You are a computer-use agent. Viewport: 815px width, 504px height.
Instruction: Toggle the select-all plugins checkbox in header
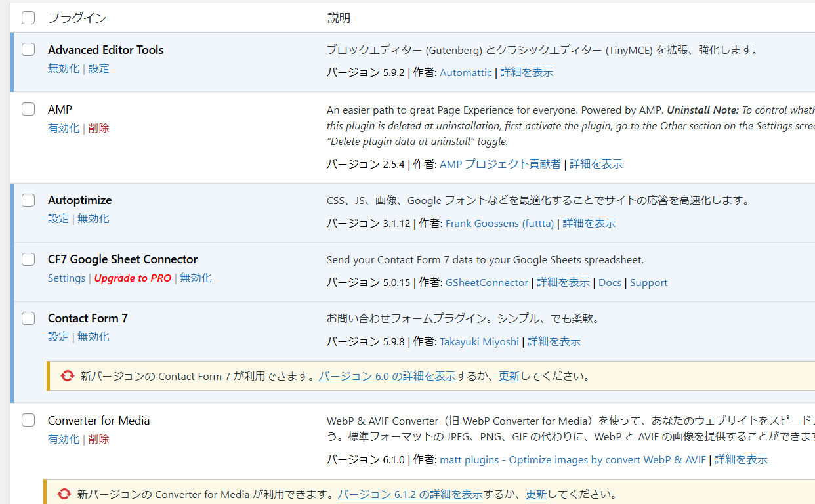click(x=28, y=18)
